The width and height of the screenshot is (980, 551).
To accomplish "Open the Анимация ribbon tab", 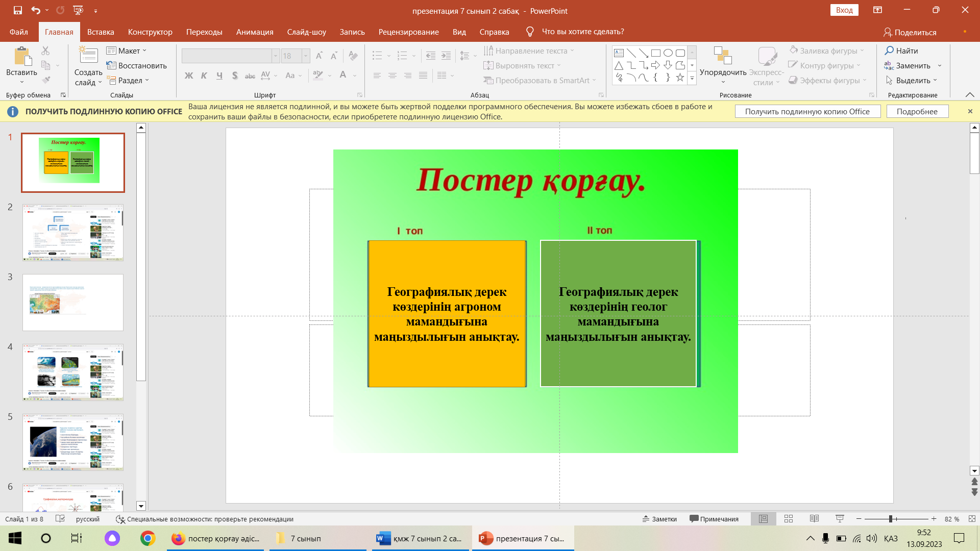I will click(255, 32).
